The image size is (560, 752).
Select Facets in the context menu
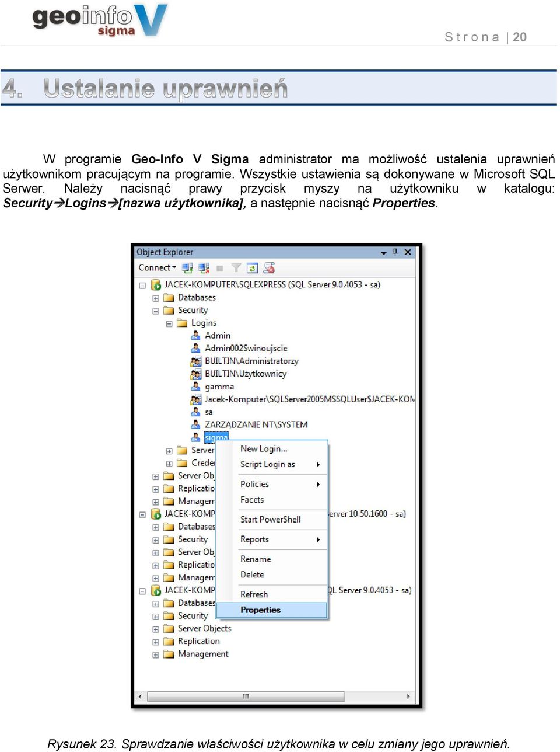coord(272,500)
